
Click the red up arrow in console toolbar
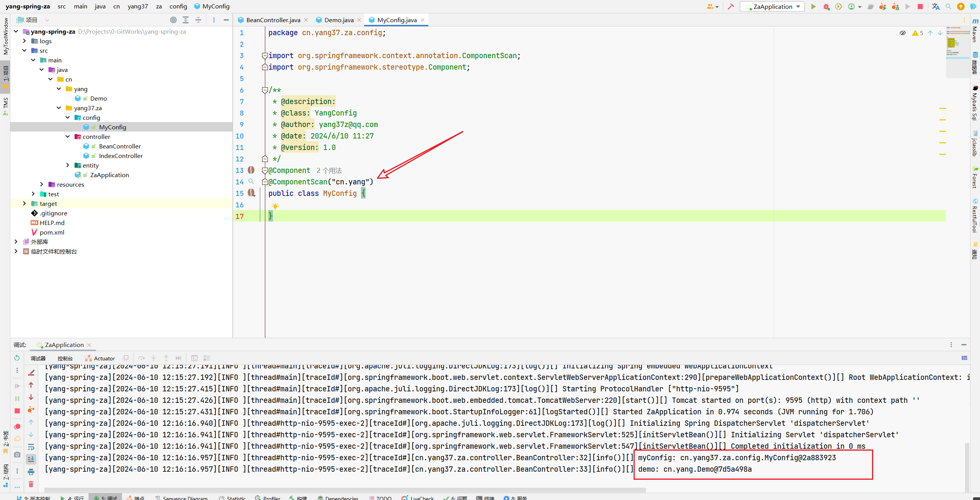[31, 385]
